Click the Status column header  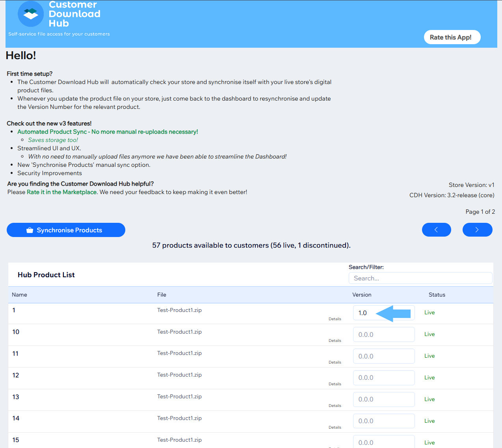[x=437, y=295]
